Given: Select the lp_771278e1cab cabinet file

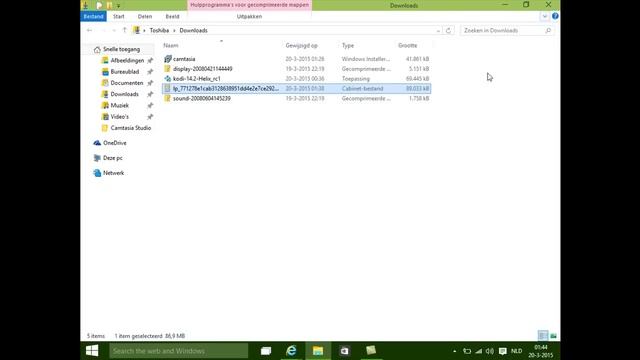Looking at the screenshot, I should pos(296,89).
